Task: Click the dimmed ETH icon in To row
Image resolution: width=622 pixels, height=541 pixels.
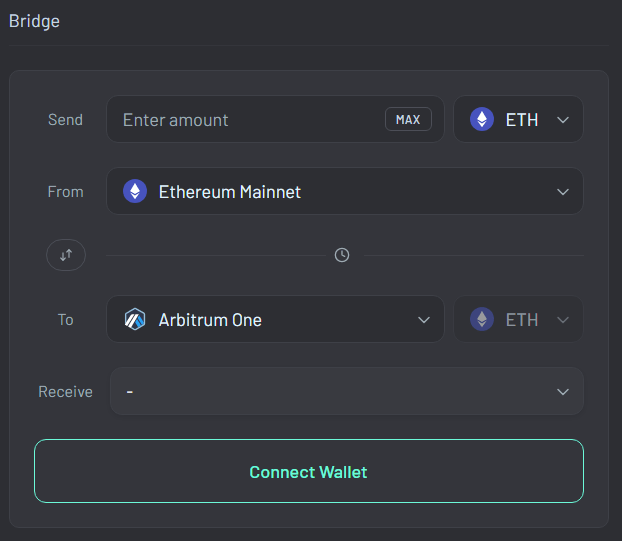Action: tap(482, 320)
